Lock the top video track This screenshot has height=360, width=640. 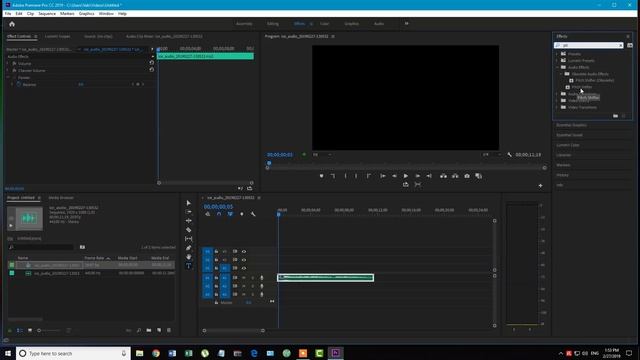(216, 251)
